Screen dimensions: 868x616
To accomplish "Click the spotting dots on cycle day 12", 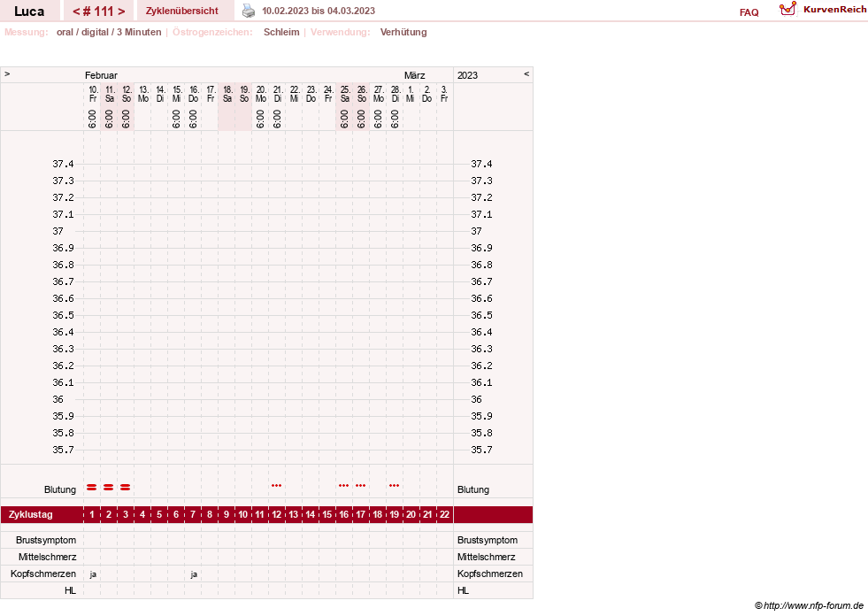I will pos(276,485).
